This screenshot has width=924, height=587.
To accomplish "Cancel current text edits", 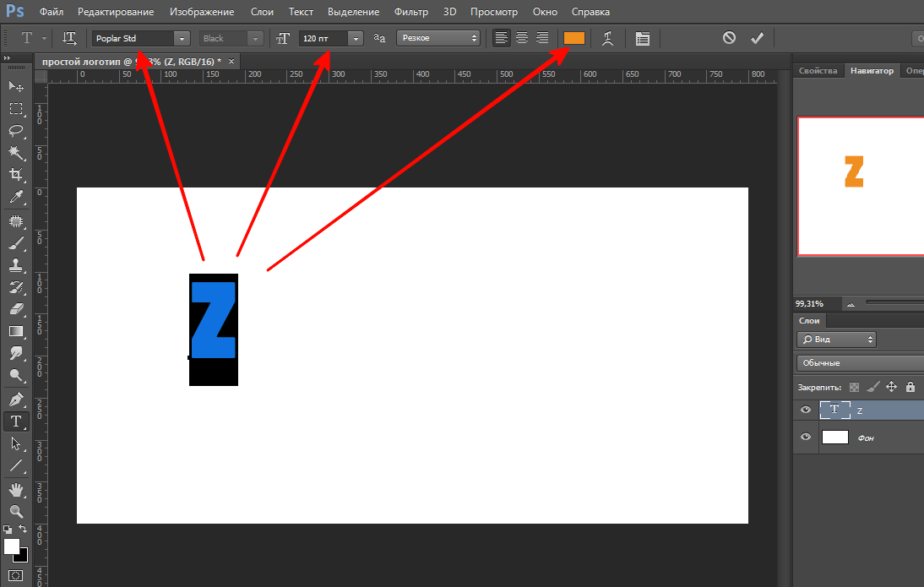I will (x=729, y=38).
